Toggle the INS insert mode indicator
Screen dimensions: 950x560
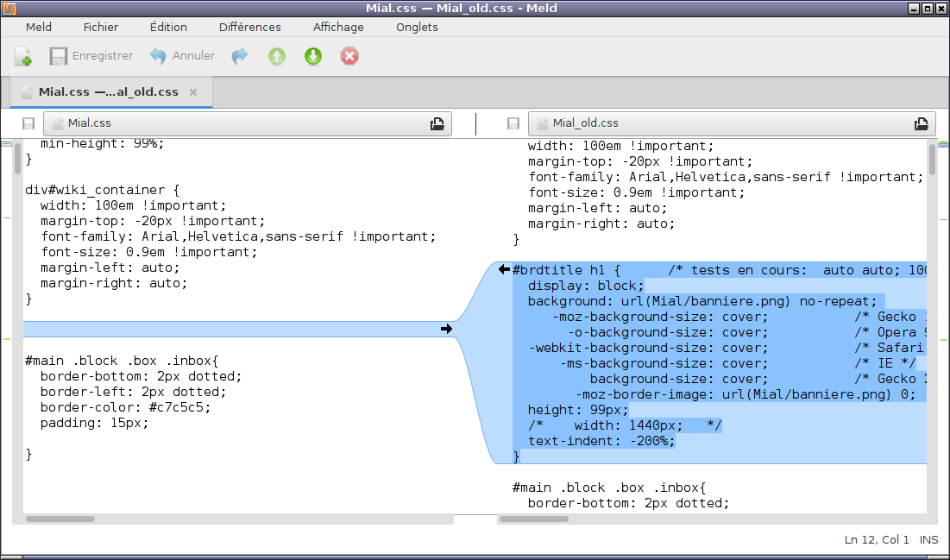coord(928,540)
